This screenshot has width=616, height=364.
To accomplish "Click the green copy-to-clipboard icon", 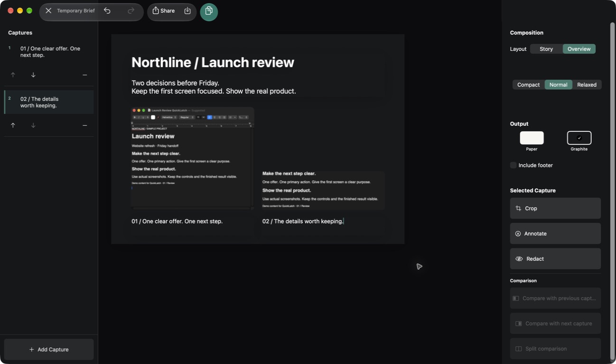I will click(209, 11).
